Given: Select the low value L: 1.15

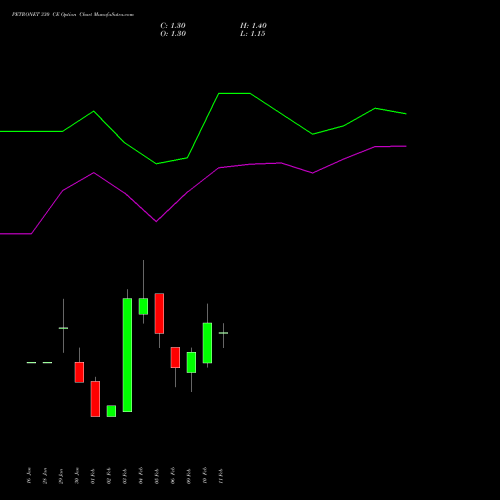Looking at the screenshot, I should (x=253, y=34).
